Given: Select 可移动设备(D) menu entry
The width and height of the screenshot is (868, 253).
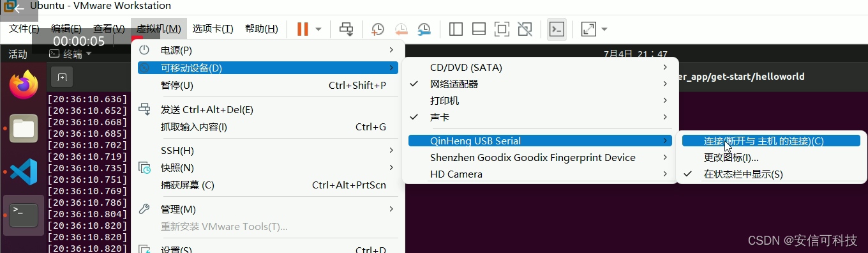Looking at the screenshot, I should [x=268, y=68].
